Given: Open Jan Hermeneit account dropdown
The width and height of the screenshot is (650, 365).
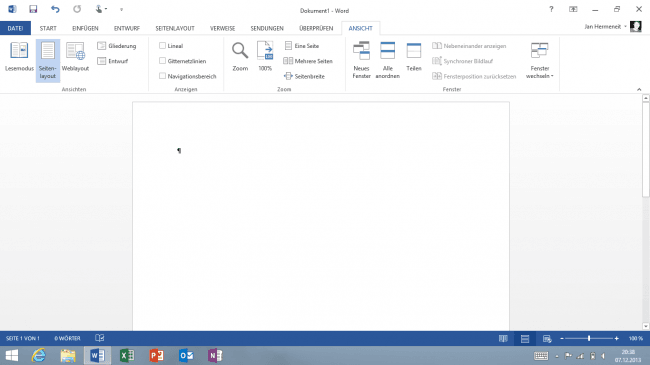Looking at the screenshot, I should pyautogui.click(x=605, y=27).
